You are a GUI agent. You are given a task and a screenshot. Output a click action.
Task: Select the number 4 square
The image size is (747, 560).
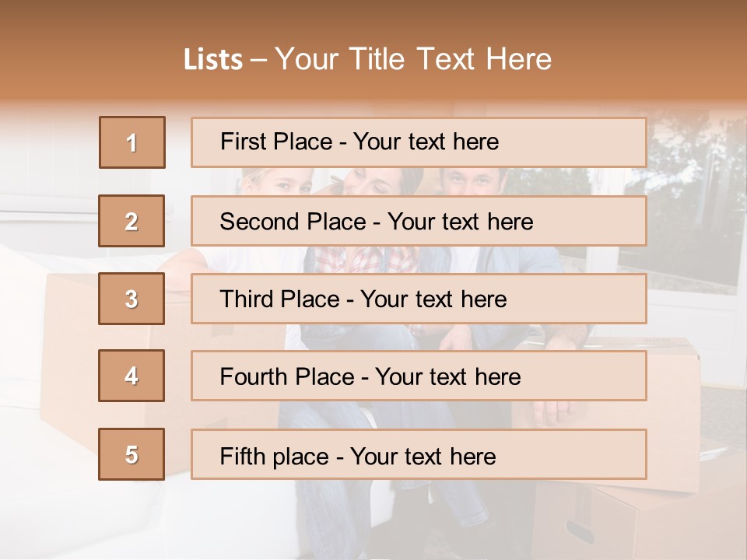(132, 376)
